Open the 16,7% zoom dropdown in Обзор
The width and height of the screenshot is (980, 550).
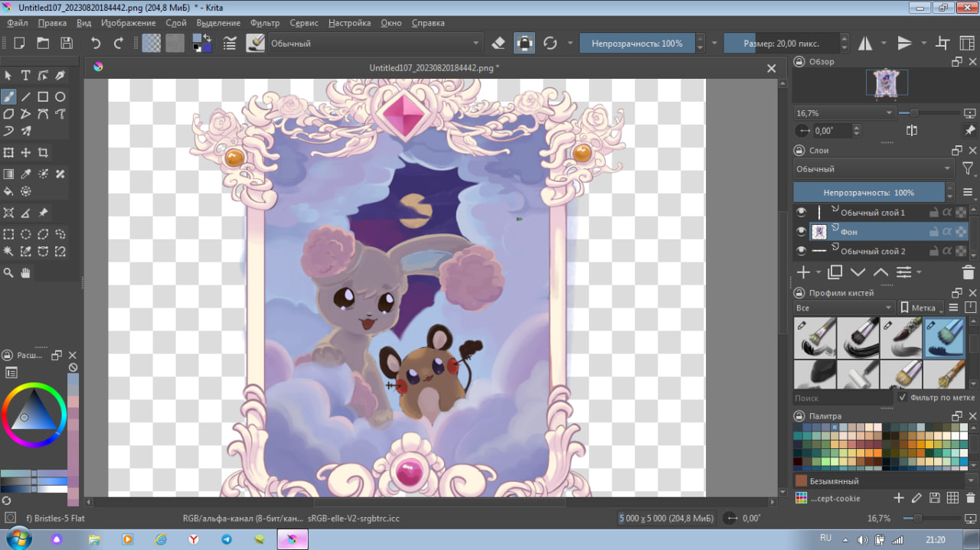(844, 112)
